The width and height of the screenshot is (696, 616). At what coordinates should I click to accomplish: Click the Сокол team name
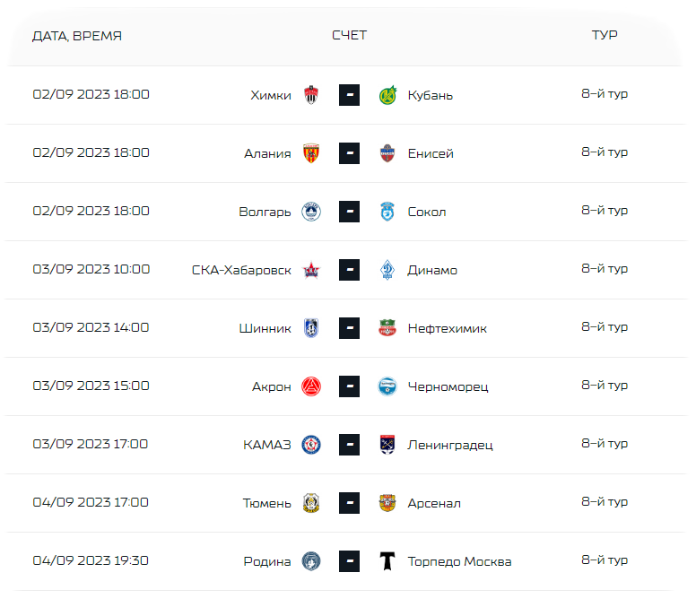pyautogui.click(x=427, y=213)
